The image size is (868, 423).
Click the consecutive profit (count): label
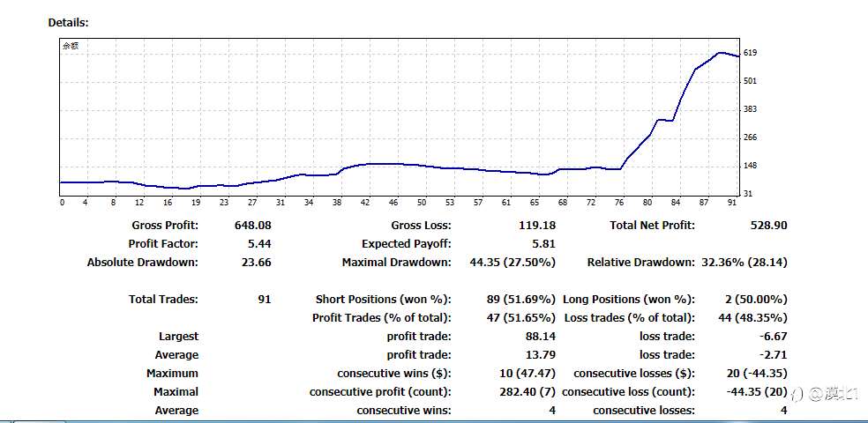(380, 392)
